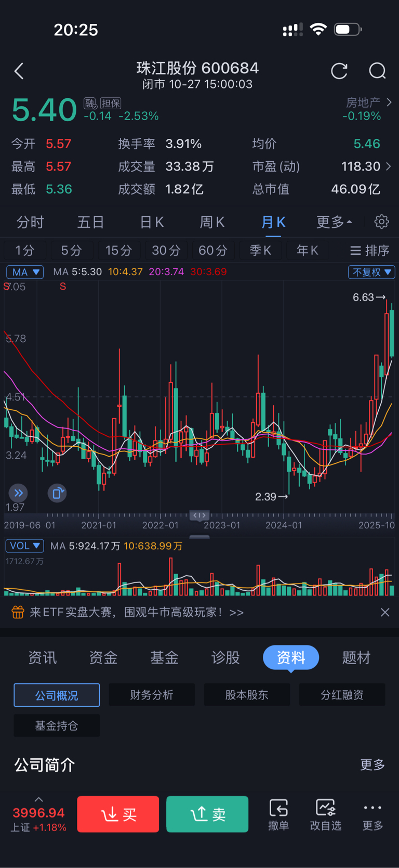The image size is (399, 868).
Task: Refresh the stock quote
Action: click(x=339, y=71)
